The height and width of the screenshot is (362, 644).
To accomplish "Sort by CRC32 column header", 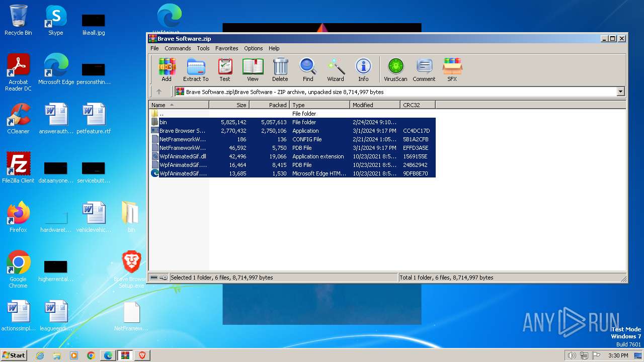I will tap(418, 105).
